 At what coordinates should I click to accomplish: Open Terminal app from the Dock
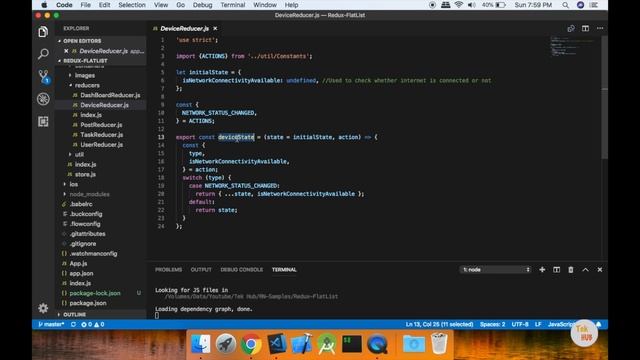pos(352,344)
